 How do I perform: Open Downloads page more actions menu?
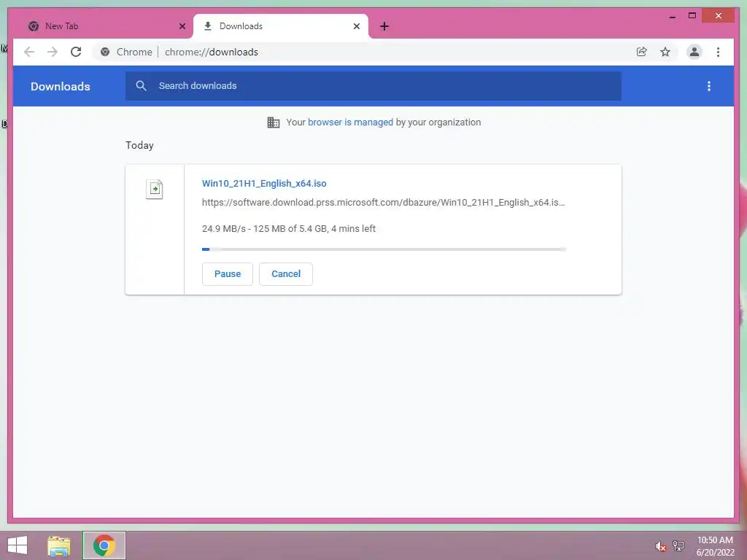pyautogui.click(x=709, y=86)
